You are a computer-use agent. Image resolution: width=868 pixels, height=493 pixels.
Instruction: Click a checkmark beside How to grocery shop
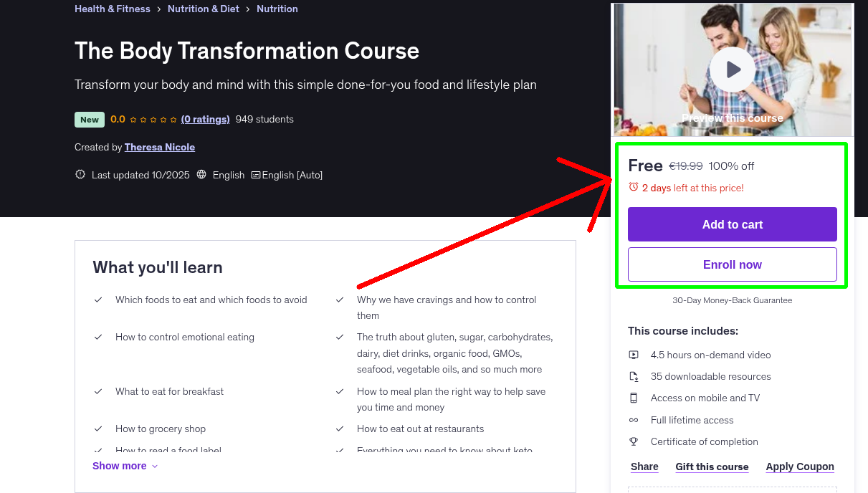tap(98, 429)
